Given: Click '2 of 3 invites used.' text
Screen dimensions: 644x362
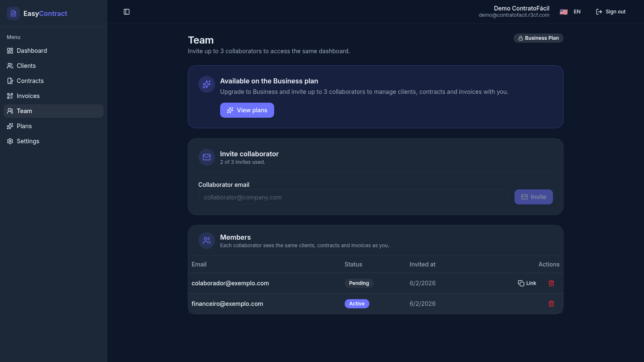Looking at the screenshot, I should 243,162.
